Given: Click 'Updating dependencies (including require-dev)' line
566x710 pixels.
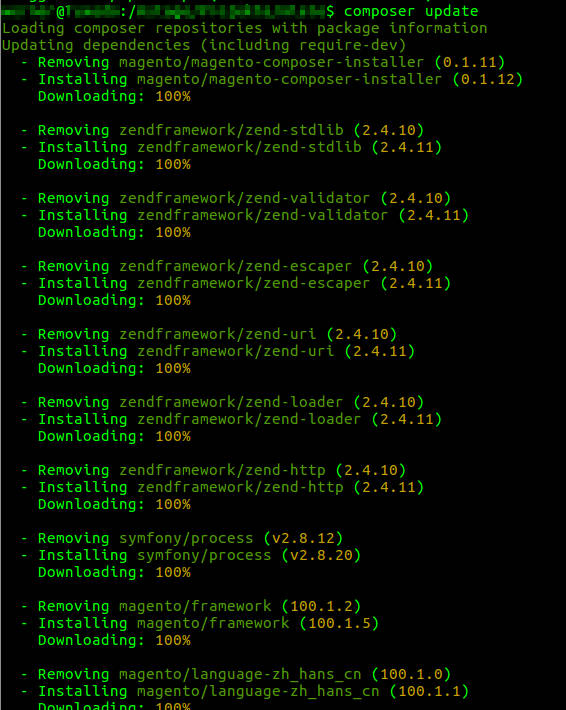Looking at the screenshot, I should point(204,45).
